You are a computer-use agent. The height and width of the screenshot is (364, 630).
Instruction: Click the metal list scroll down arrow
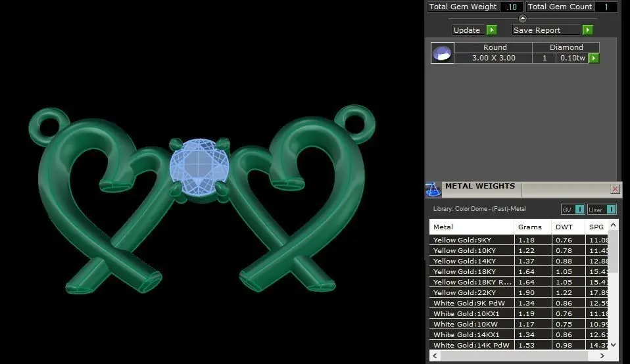[613, 344]
